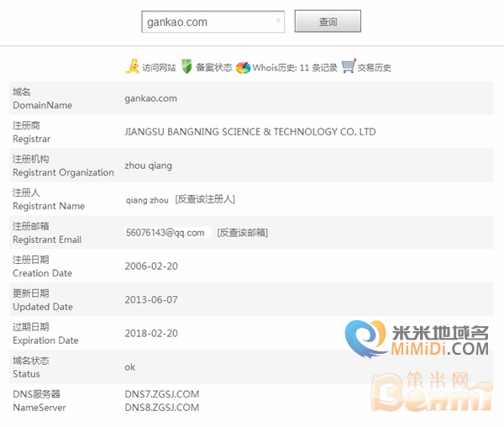The width and height of the screenshot is (504, 427).
Task: Click the green shield 备案状态 icon
Action: point(186,66)
